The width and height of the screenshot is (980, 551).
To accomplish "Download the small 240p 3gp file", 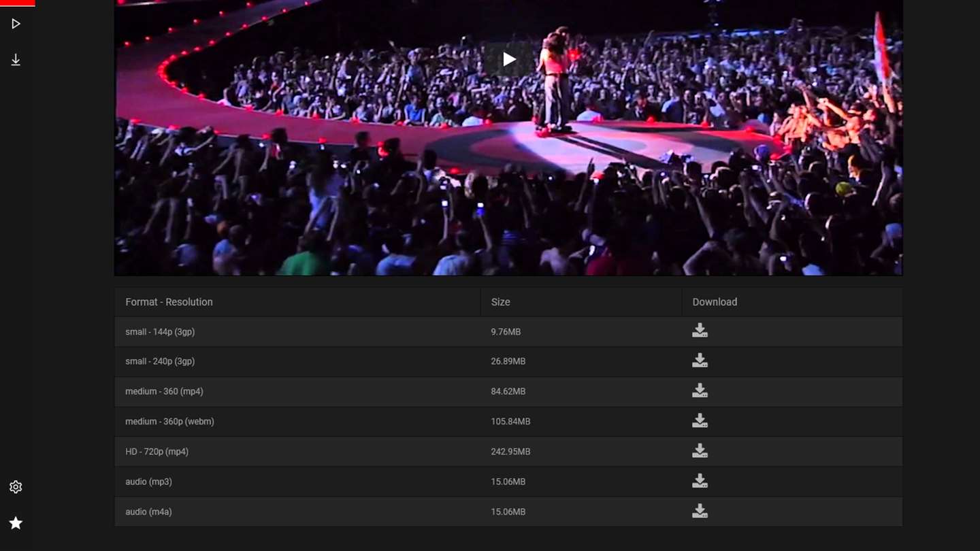I will coord(700,361).
